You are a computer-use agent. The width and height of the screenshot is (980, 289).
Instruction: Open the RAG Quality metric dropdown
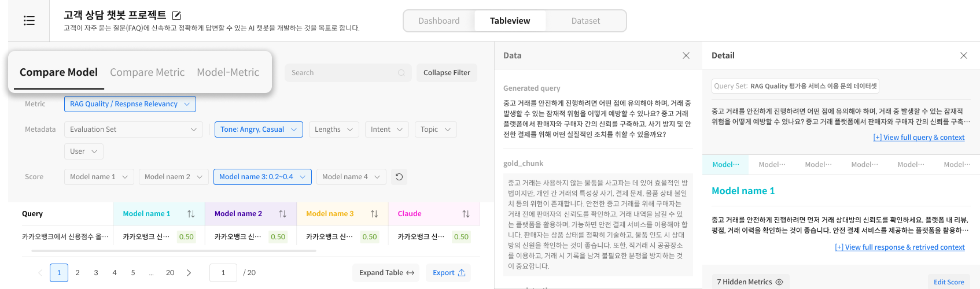pyautogui.click(x=130, y=104)
